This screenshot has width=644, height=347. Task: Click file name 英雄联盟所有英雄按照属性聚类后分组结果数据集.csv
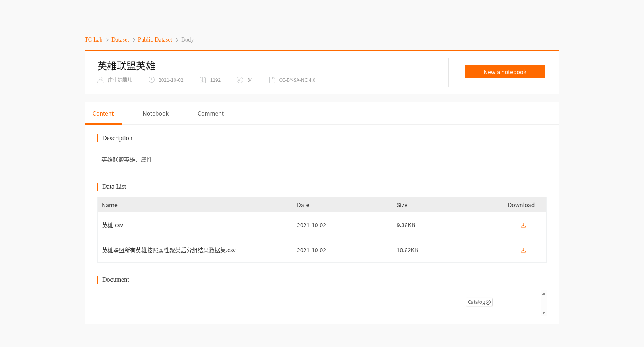pyautogui.click(x=169, y=250)
